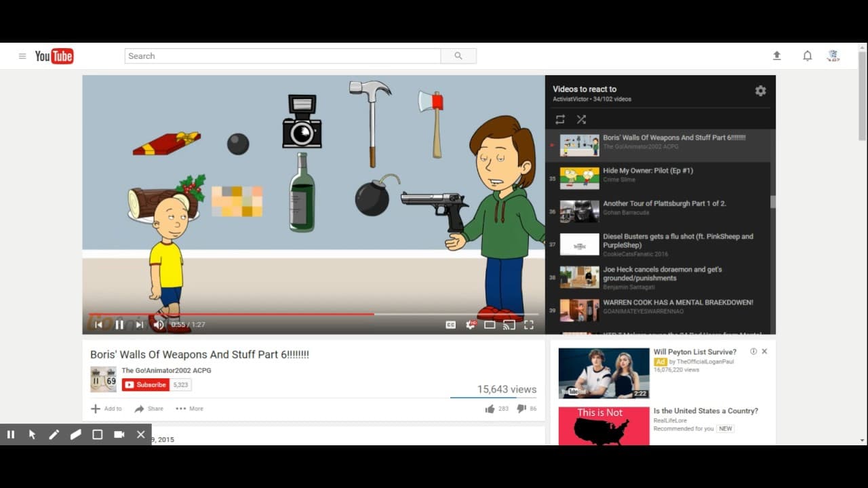Screen dimensions: 868x488
Task: Open ActivistVictor playlist owner link
Action: coord(570,99)
